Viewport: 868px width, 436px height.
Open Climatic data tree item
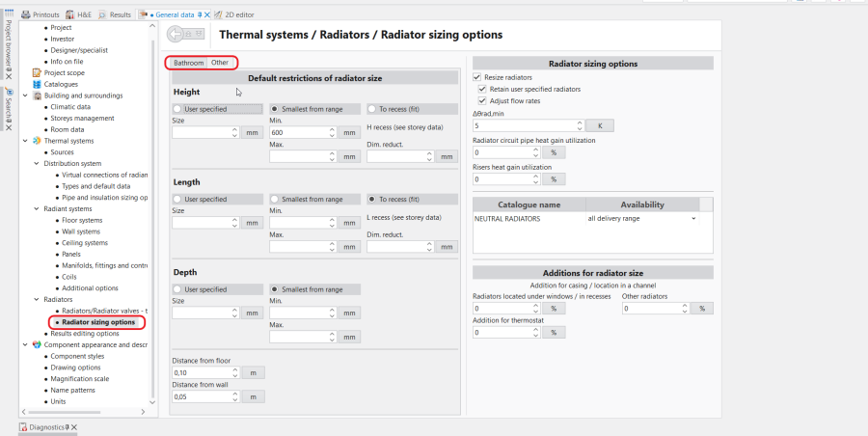click(x=70, y=106)
